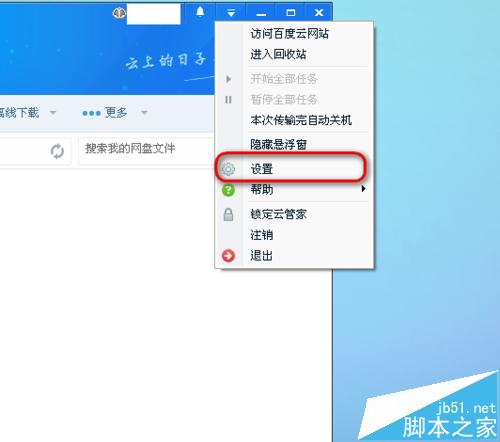The image size is (500, 442).
Task: Open the main menu triangle in title bar
Action: coord(231,13)
